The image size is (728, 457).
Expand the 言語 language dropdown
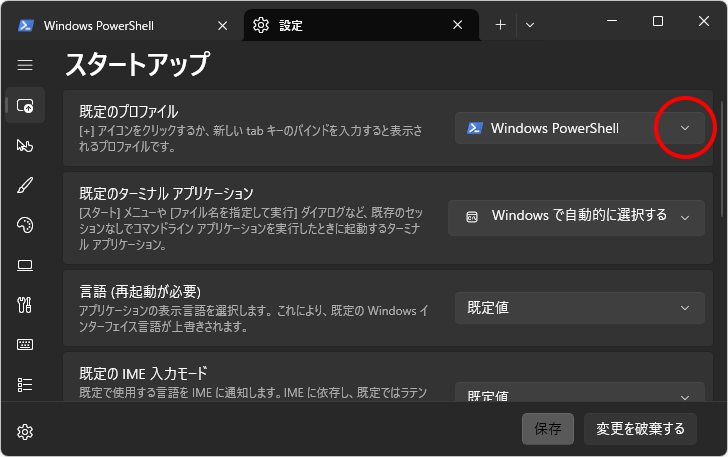point(579,308)
